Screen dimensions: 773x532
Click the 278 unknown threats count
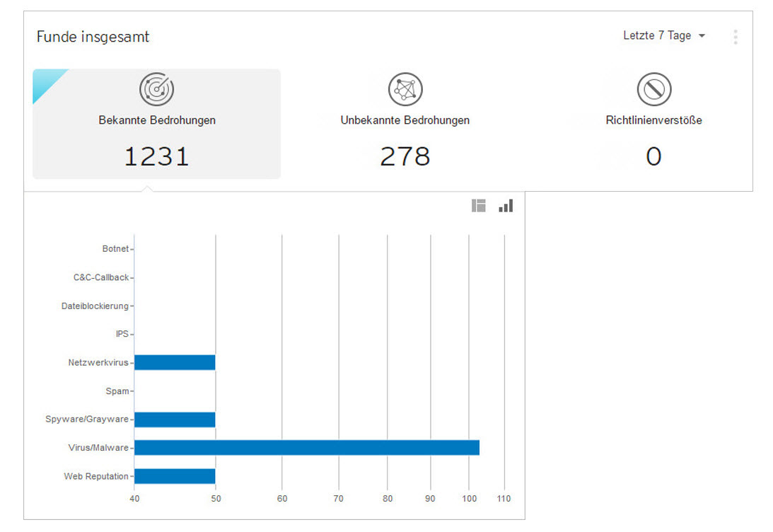point(405,156)
